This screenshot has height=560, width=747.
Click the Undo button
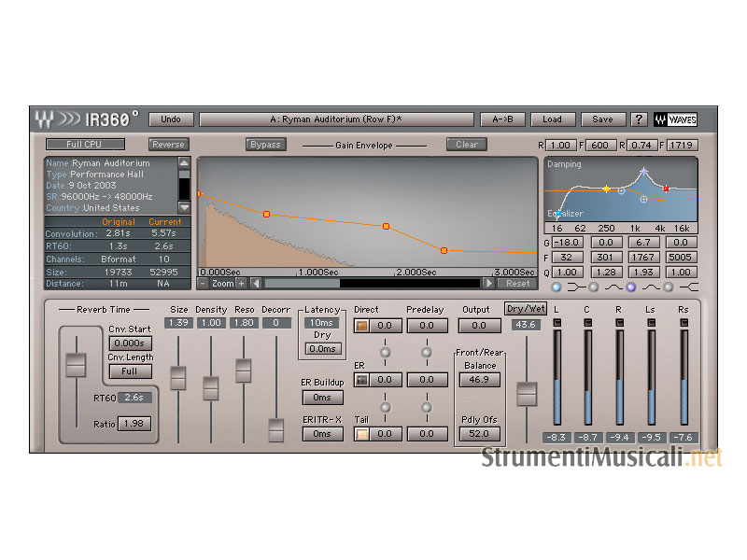pos(171,119)
